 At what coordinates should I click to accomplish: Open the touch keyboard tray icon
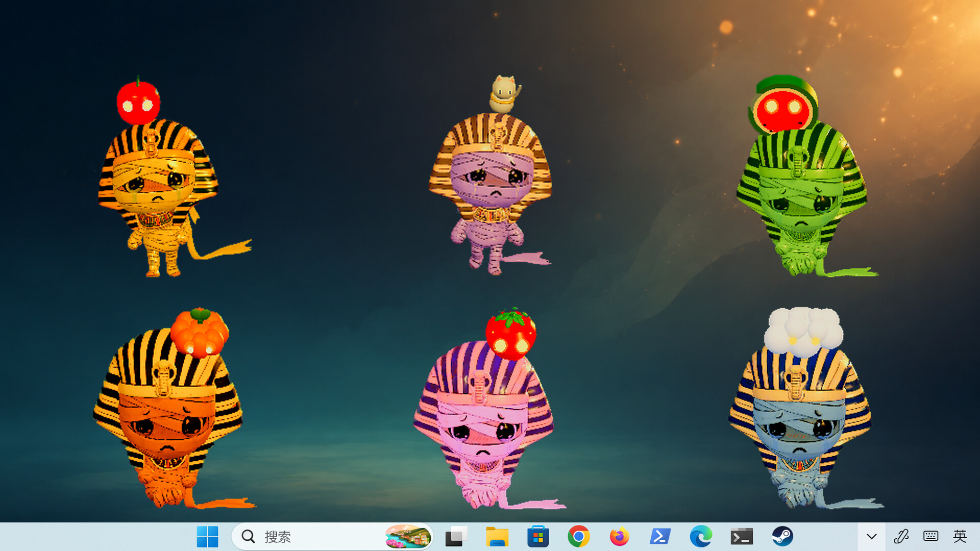point(930,537)
